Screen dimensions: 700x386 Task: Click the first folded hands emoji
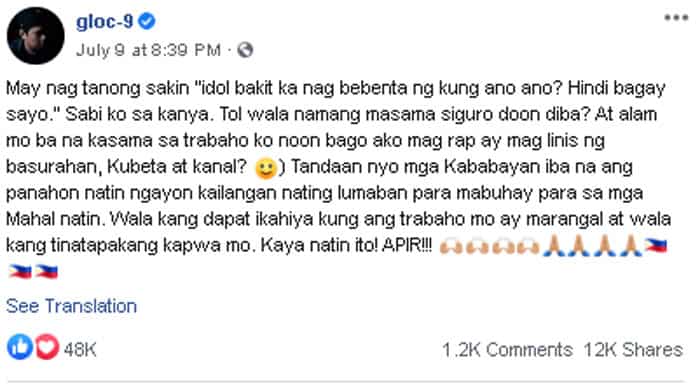554,246
